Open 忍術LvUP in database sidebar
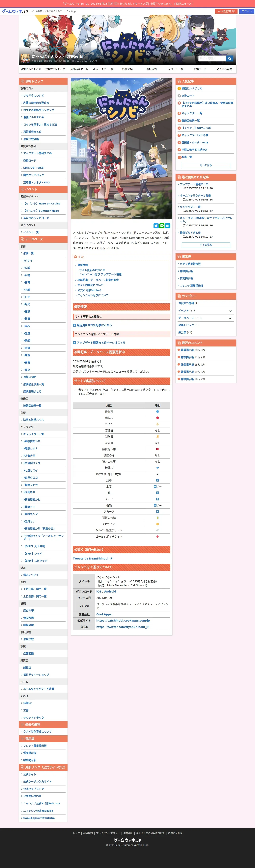The height and width of the screenshot is (868, 255). point(29,377)
